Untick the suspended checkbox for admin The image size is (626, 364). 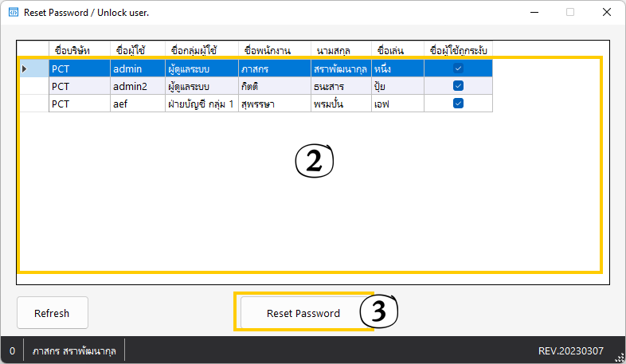458,69
